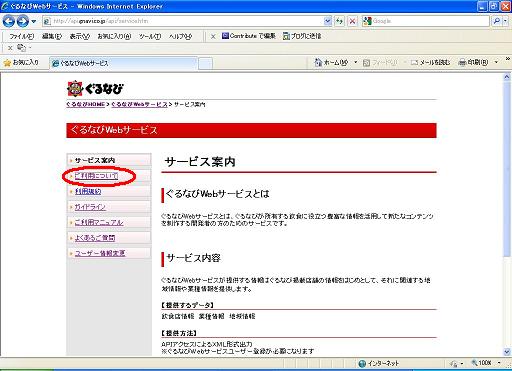Open a new blank tab
The image size is (512, 371).
pos(205,63)
